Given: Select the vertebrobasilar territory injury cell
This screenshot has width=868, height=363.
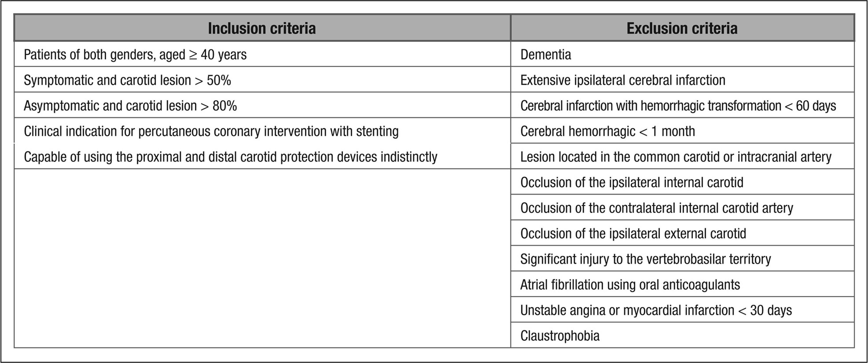Looking at the screenshot, I should pos(645,259).
